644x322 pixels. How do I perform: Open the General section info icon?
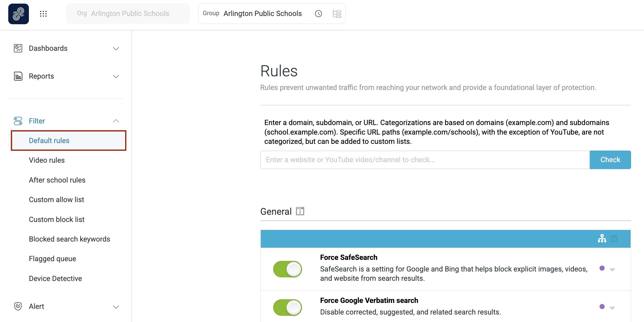click(300, 211)
